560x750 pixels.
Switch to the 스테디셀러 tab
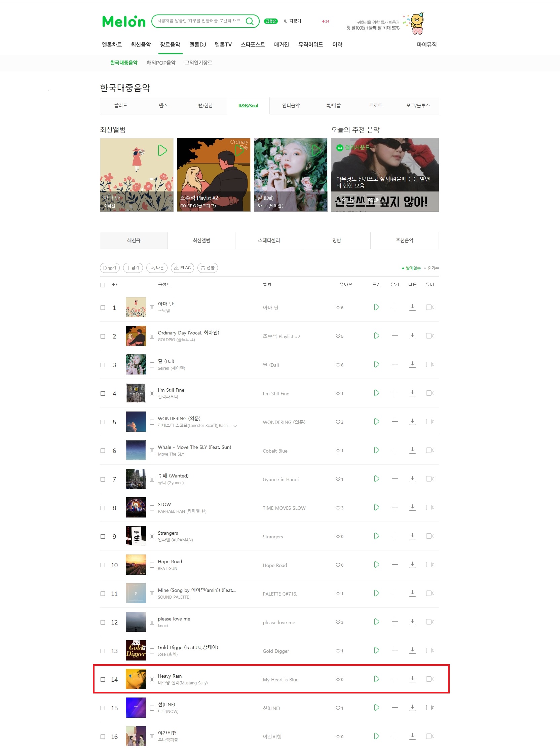pyautogui.click(x=269, y=240)
